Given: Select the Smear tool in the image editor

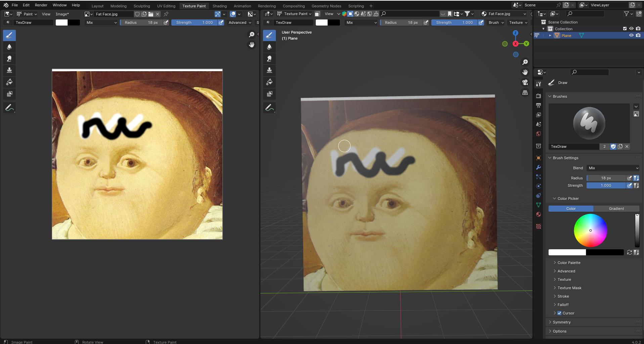Looking at the screenshot, I should point(9,58).
